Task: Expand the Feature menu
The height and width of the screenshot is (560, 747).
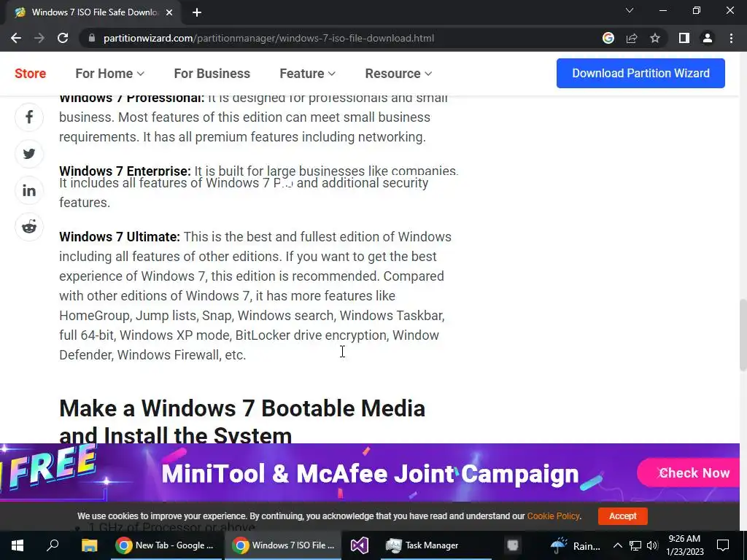Action: pyautogui.click(x=307, y=74)
